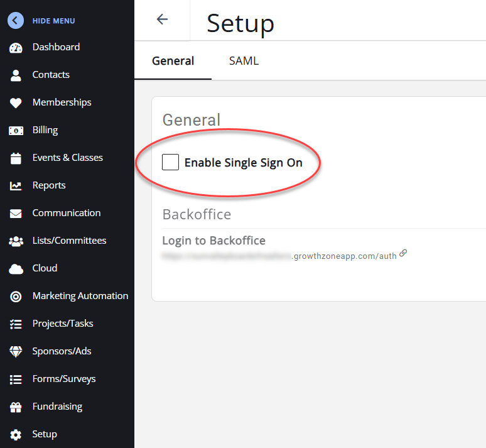Open the Events & Classes calendar icon
The image size is (486, 448).
[16, 158]
